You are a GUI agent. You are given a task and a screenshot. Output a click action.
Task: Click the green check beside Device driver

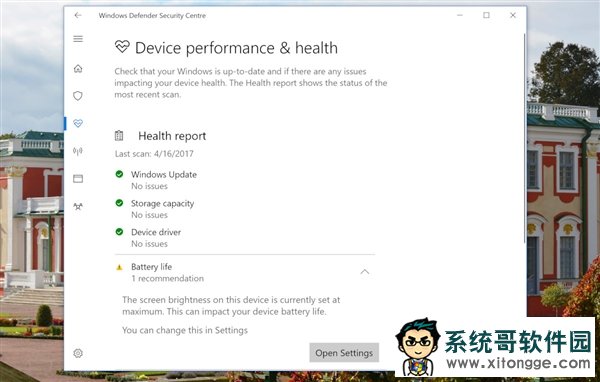(119, 232)
